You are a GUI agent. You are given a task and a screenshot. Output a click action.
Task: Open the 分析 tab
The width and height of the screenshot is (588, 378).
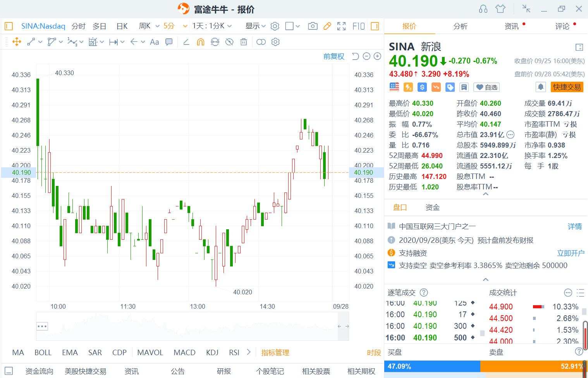(460, 26)
